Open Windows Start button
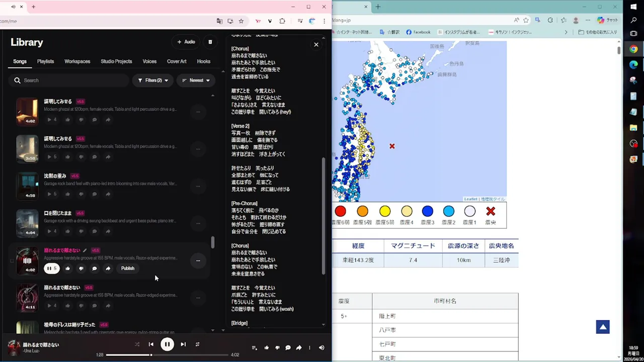The width and height of the screenshot is (644, 362). point(633,7)
